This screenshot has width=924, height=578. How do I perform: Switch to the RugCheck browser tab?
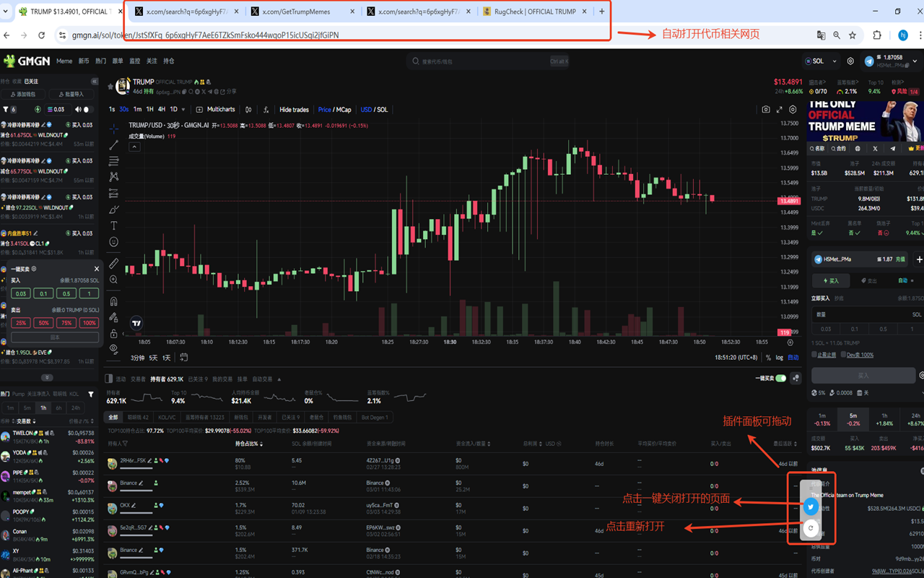(x=535, y=12)
